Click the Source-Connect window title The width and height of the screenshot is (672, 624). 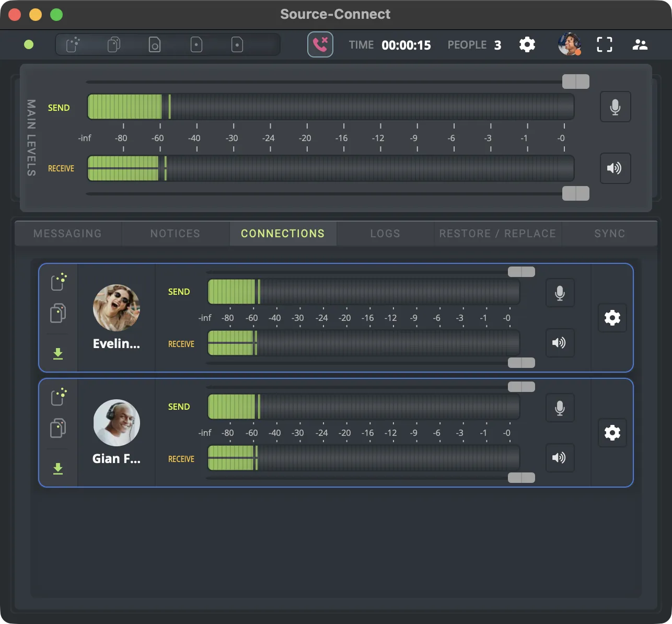[x=335, y=14]
